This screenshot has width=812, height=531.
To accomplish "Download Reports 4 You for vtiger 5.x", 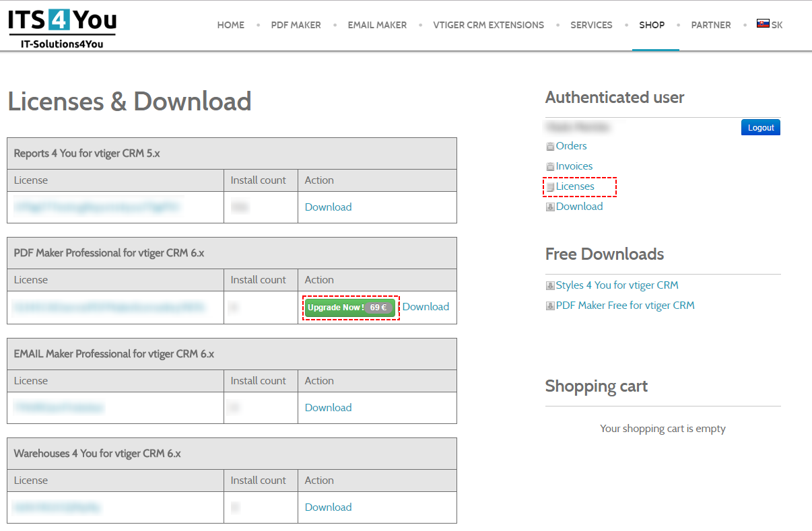I will pos(328,207).
